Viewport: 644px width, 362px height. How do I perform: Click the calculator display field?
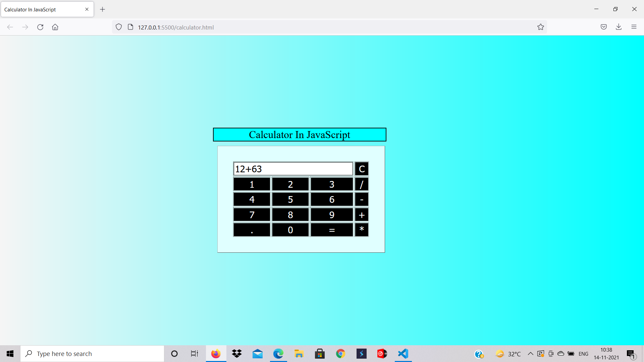pyautogui.click(x=293, y=169)
